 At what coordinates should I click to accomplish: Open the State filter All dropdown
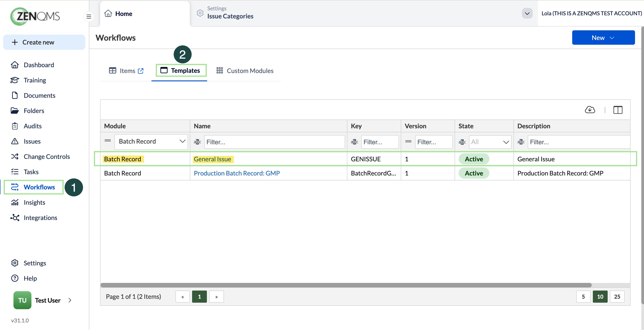[x=490, y=142]
